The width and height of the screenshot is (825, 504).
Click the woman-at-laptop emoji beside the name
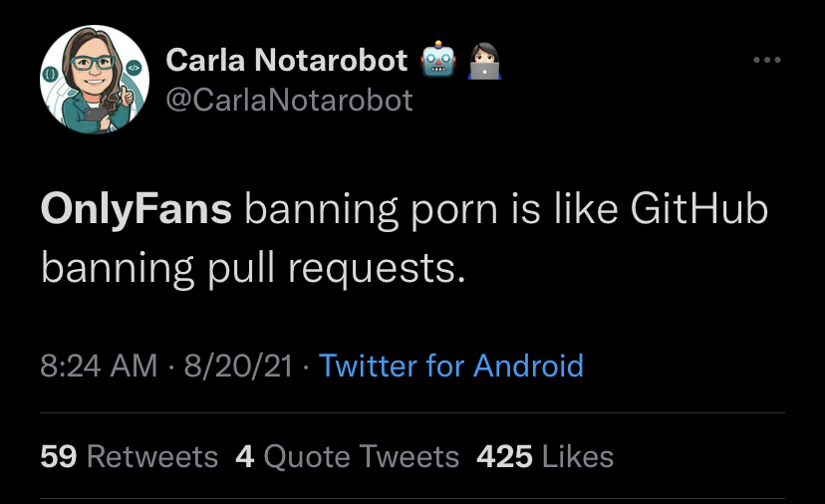484,61
